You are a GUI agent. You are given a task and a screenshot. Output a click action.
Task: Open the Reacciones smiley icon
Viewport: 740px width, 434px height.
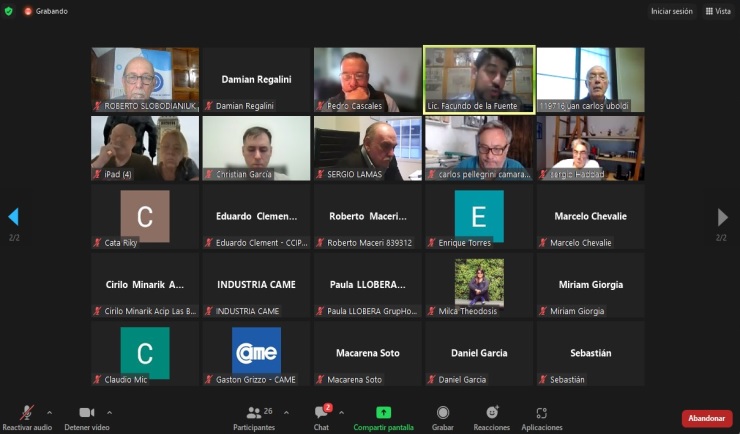[492, 412]
